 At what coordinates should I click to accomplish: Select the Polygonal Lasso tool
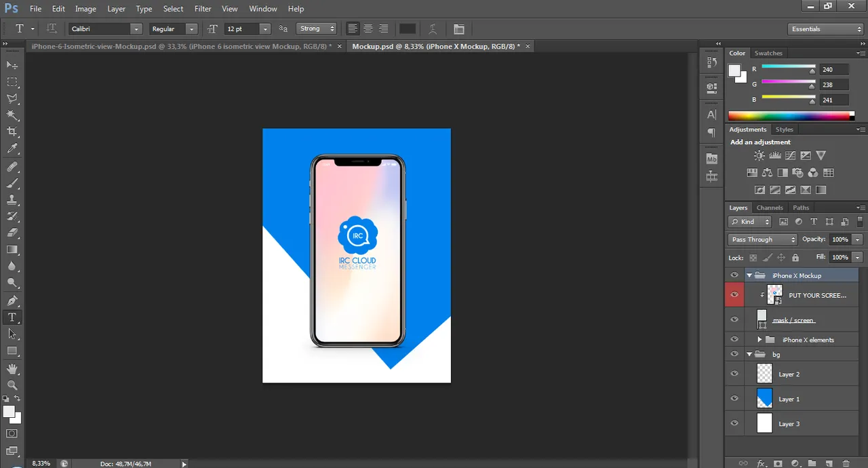point(12,98)
